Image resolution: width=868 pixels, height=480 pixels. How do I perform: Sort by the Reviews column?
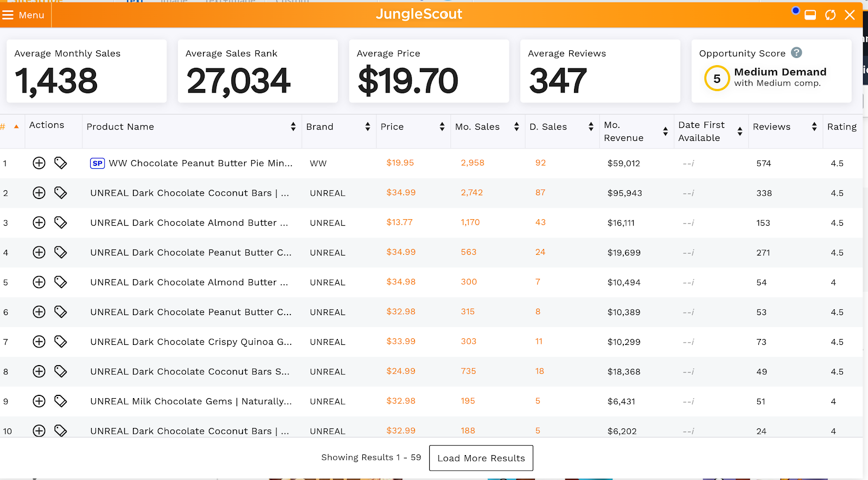(x=814, y=127)
